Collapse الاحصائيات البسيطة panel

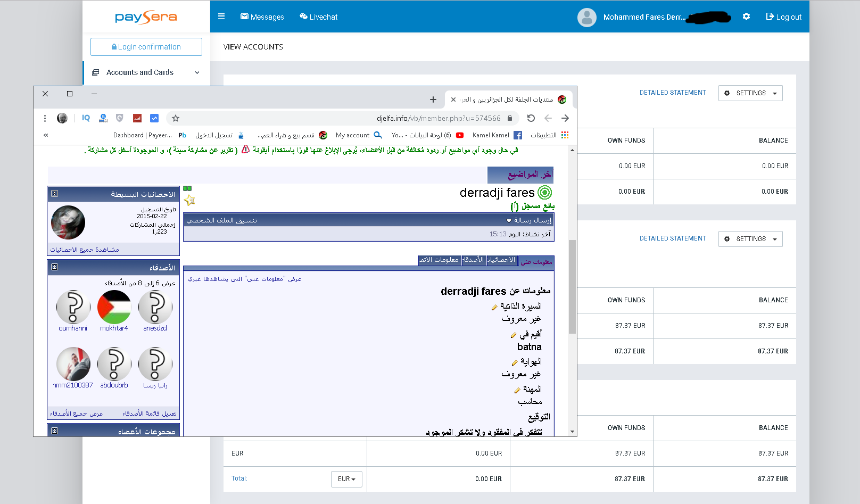pos(54,194)
